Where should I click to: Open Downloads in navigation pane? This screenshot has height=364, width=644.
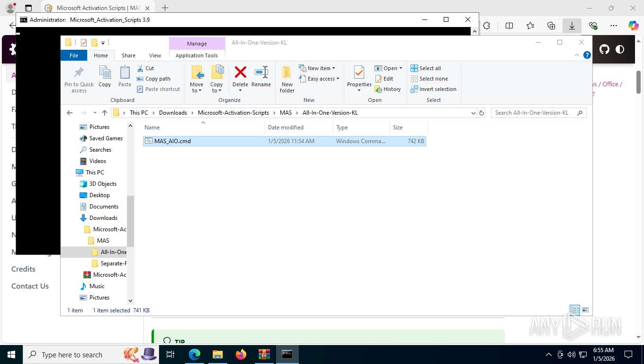point(99,218)
